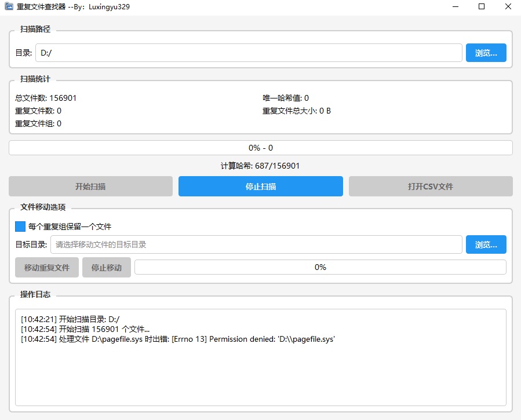Click the scan progress bar showing 0% - 0

(x=260, y=148)
